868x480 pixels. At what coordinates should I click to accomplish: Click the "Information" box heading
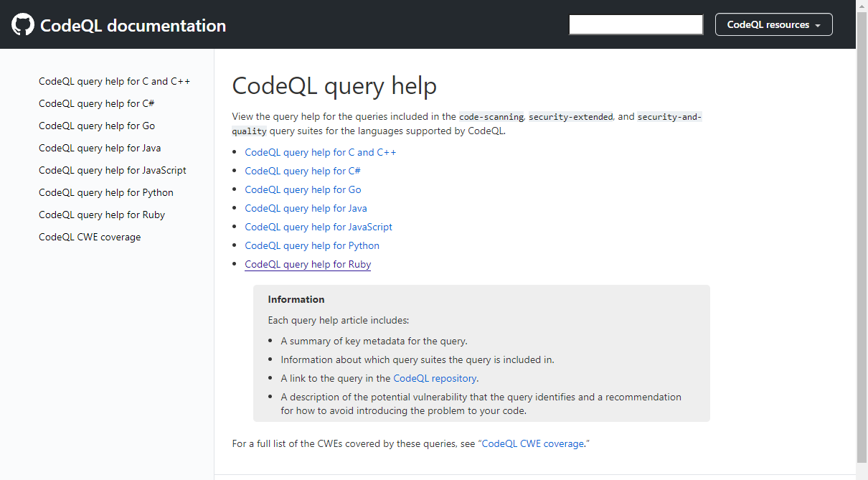[296, 299]
